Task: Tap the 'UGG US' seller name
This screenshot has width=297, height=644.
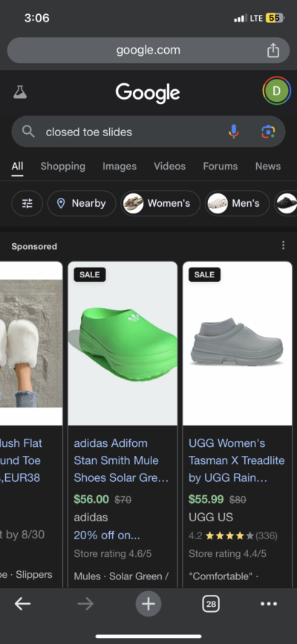Action: coord(211,517)
